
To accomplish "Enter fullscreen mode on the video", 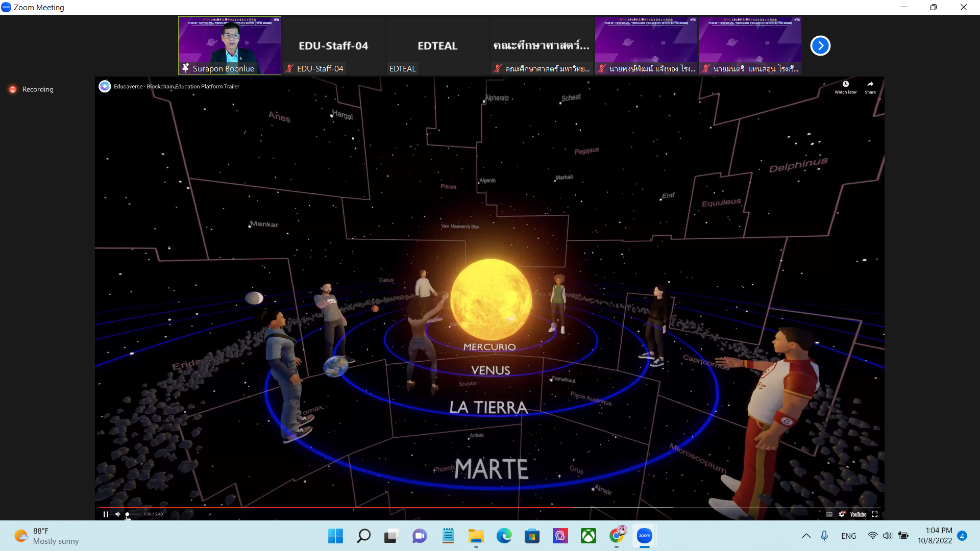I will point(875,514).
